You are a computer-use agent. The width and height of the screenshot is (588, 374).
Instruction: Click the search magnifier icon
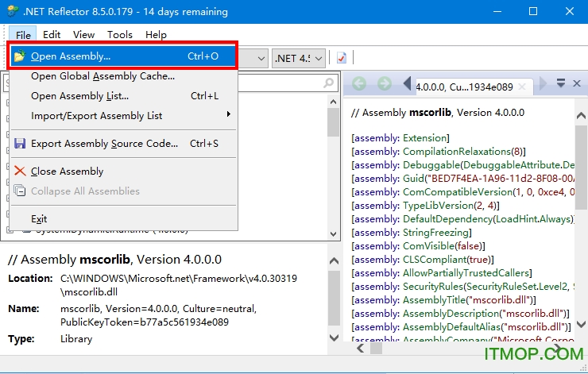tap(328, 83)
